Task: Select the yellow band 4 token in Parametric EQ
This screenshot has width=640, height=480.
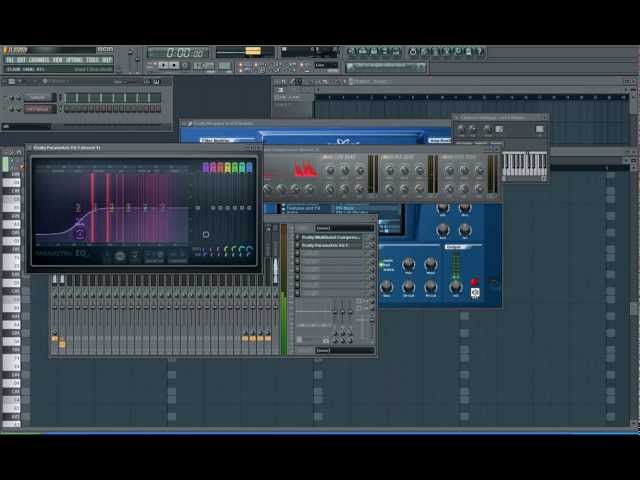Action: [x=227, y=167]
